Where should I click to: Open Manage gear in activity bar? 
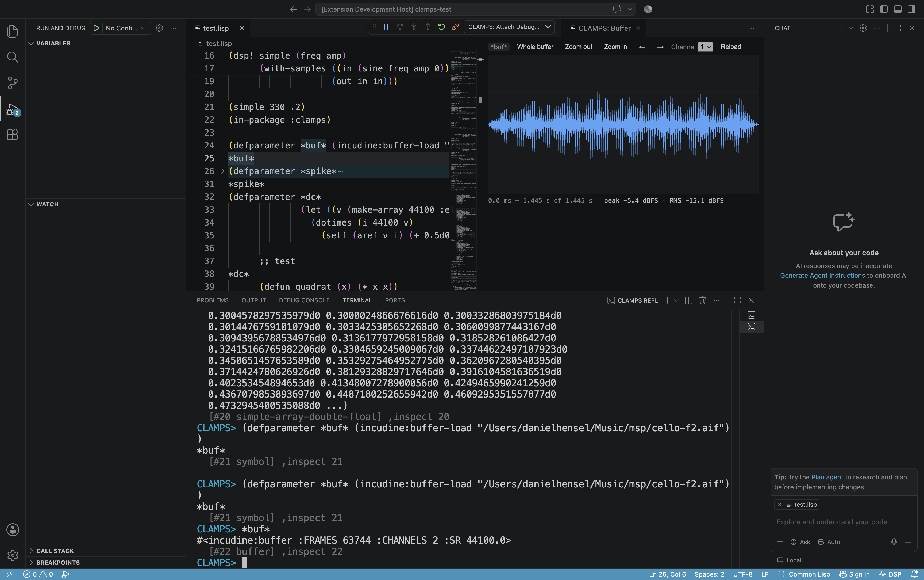(x=13, y=555)
